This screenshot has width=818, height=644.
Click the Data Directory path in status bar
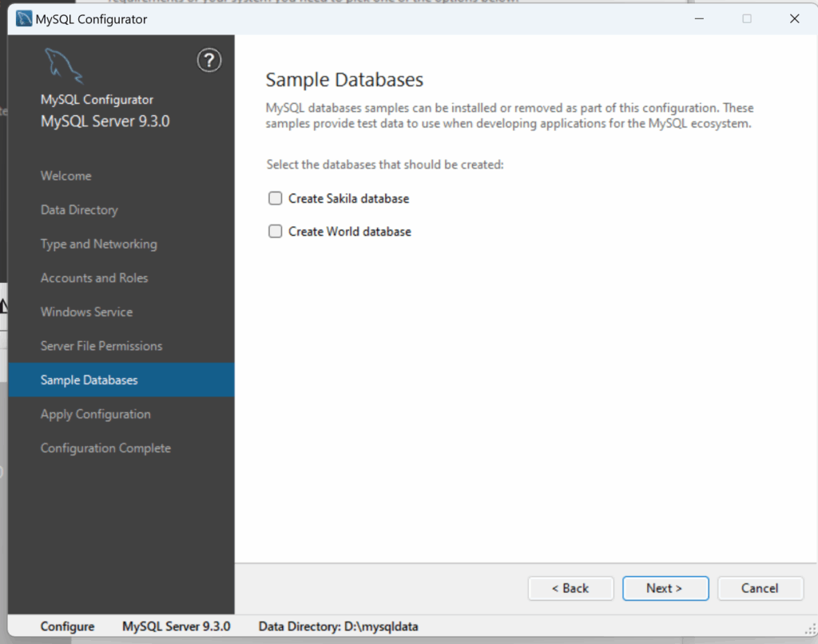[x=338, y=626]
